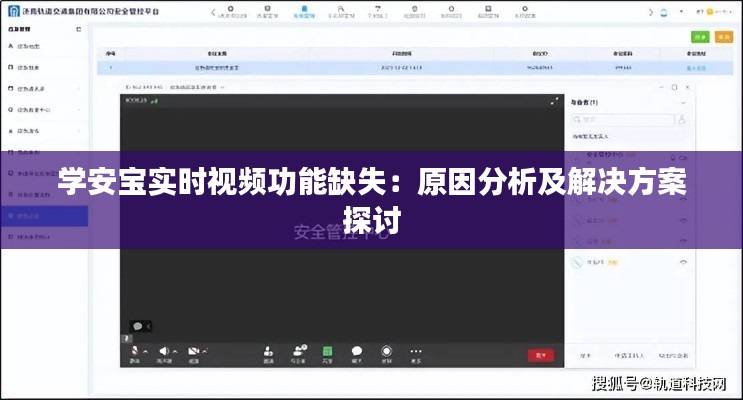Click the record icon in meeting toolbar

click(x=386, y=351)
